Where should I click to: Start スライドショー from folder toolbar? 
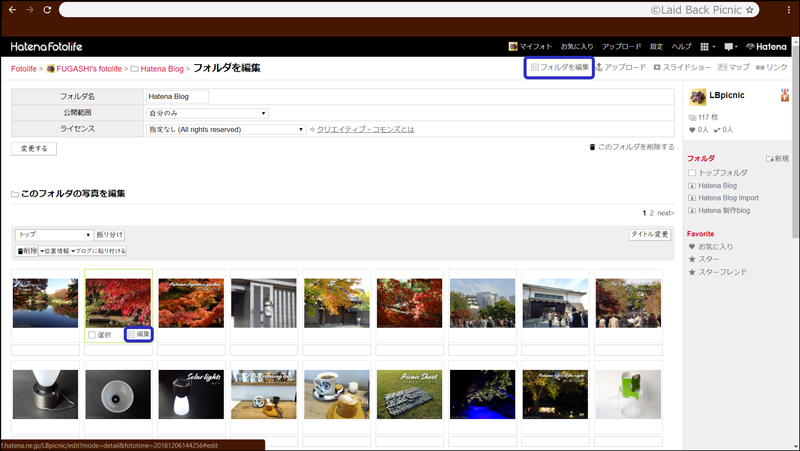(x=682, y=67)
